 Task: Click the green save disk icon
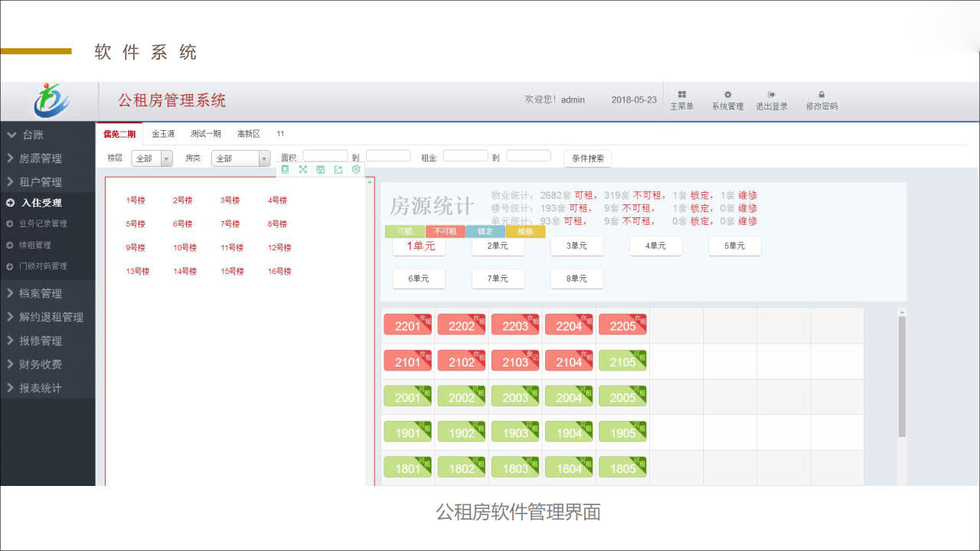pyautogui.click(x=320, y=170)
